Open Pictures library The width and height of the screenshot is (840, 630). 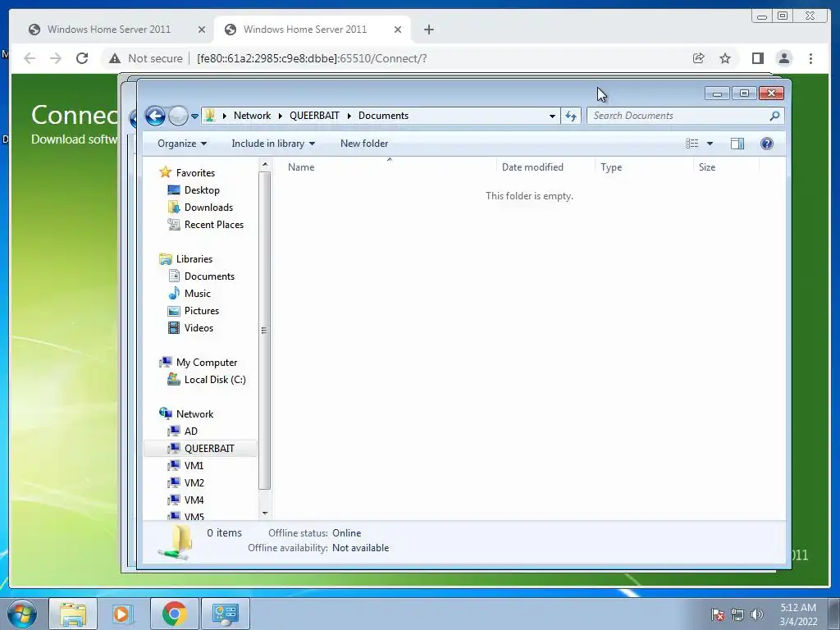(202, 311)
